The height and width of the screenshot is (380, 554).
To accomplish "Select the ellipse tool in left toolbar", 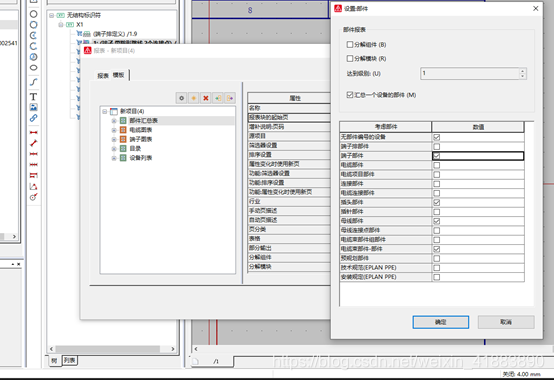I will tap(33, 67).
